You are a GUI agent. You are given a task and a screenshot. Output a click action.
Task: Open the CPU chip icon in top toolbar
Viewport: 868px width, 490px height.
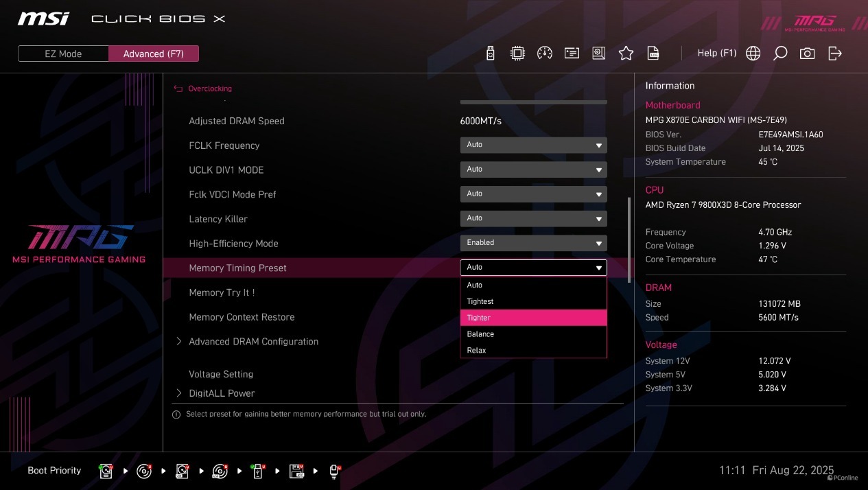point(517,54)
